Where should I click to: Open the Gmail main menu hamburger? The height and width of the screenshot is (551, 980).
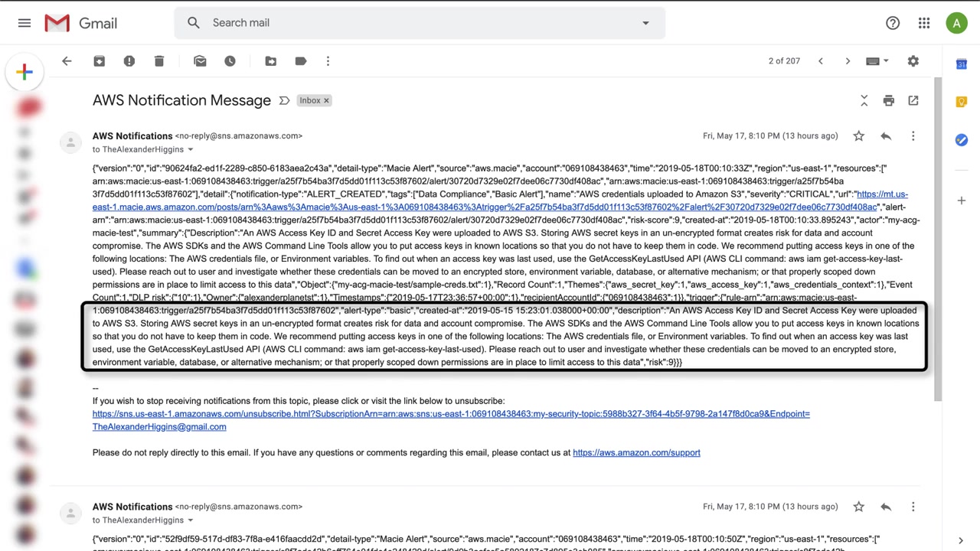24,23
